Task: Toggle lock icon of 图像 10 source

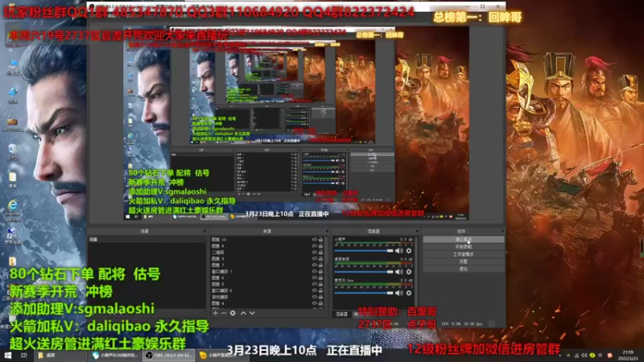Action: coord(320,240)
